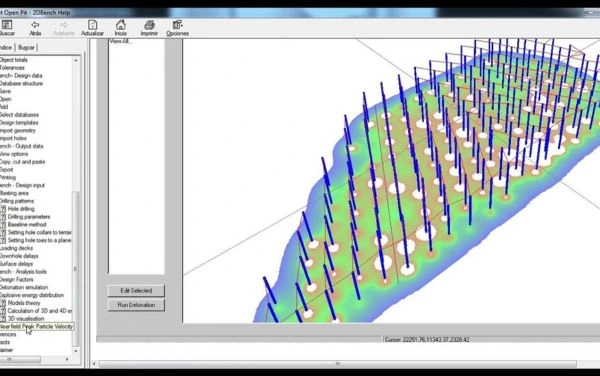
Task: Switch to the Buscar tab
Action: pos(26,47)
